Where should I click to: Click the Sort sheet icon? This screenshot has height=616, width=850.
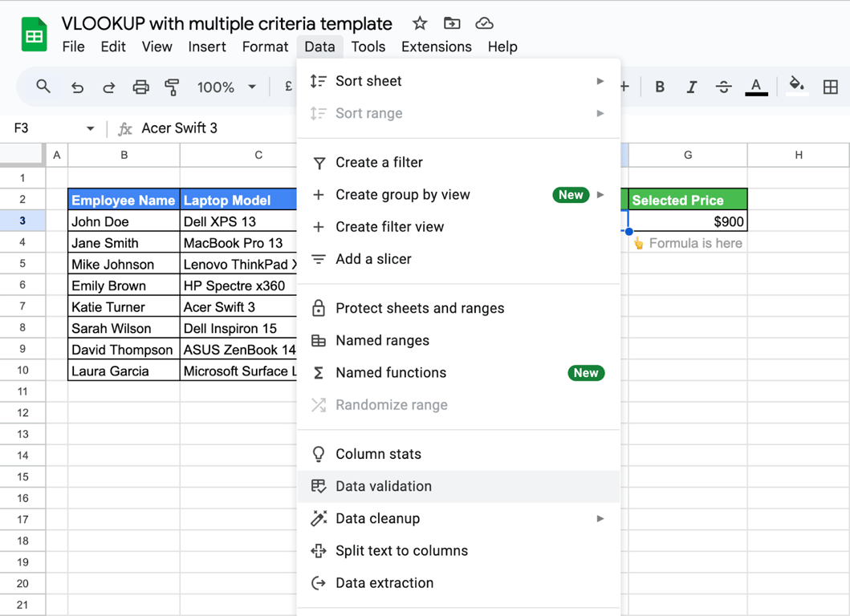click(318, 81)
